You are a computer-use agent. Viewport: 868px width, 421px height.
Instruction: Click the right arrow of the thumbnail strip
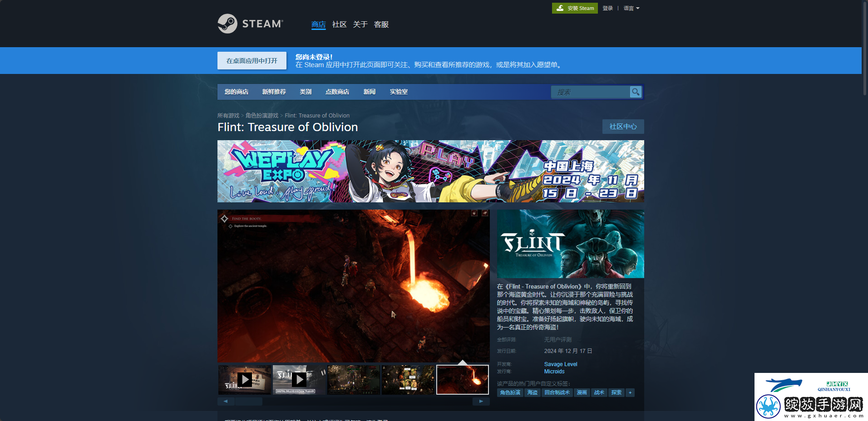tap(481, 401)
